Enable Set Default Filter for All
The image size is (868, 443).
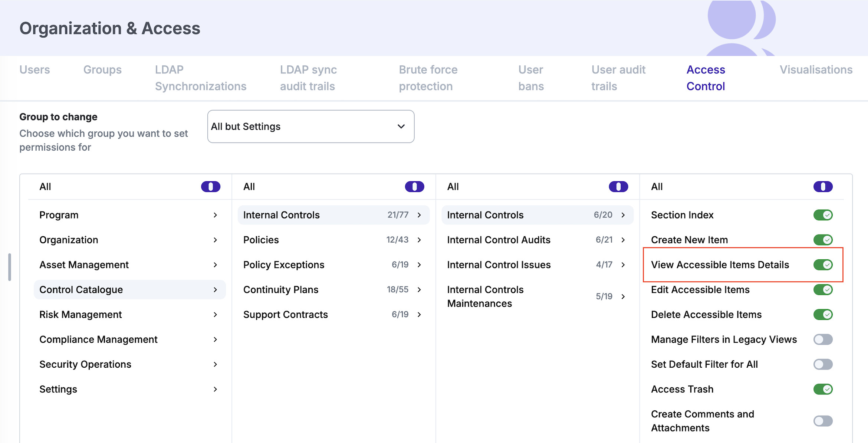(822, 364)
